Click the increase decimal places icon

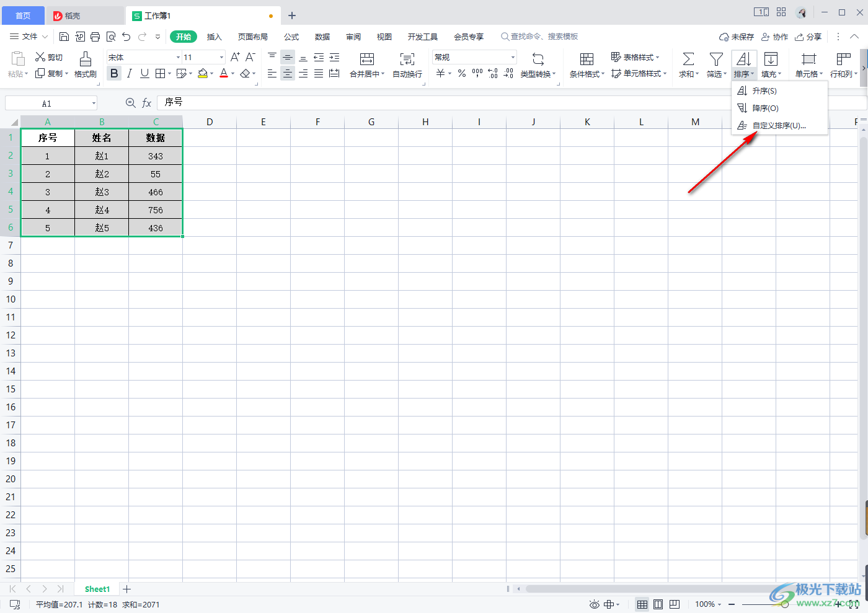(x=493, y=74)
